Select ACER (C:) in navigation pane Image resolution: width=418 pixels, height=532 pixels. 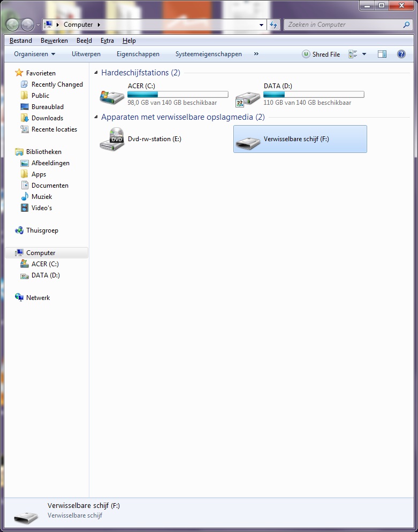pyautogui.click(x=45, y=264)
